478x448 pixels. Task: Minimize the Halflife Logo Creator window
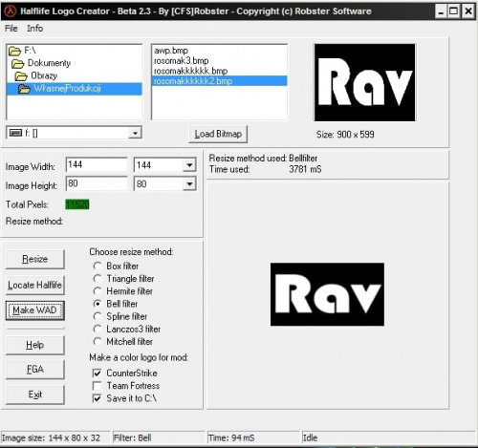[441, 11]
